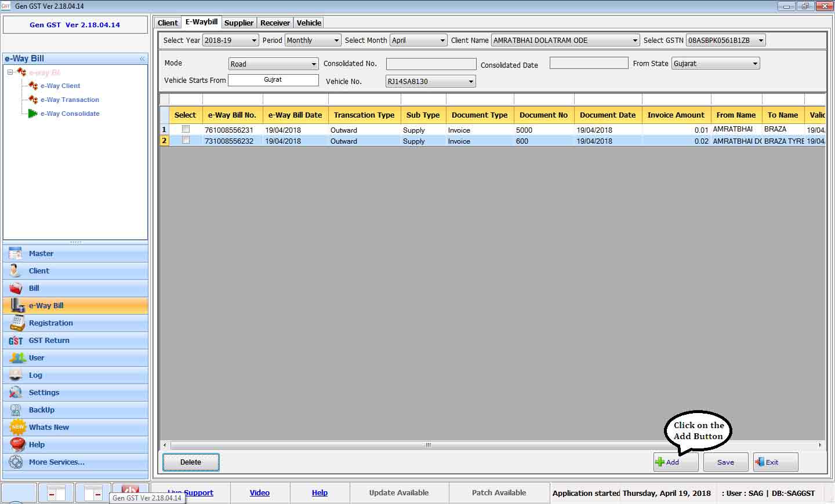
Task: Open the Select Year dropdown
Action: point(254,41)
